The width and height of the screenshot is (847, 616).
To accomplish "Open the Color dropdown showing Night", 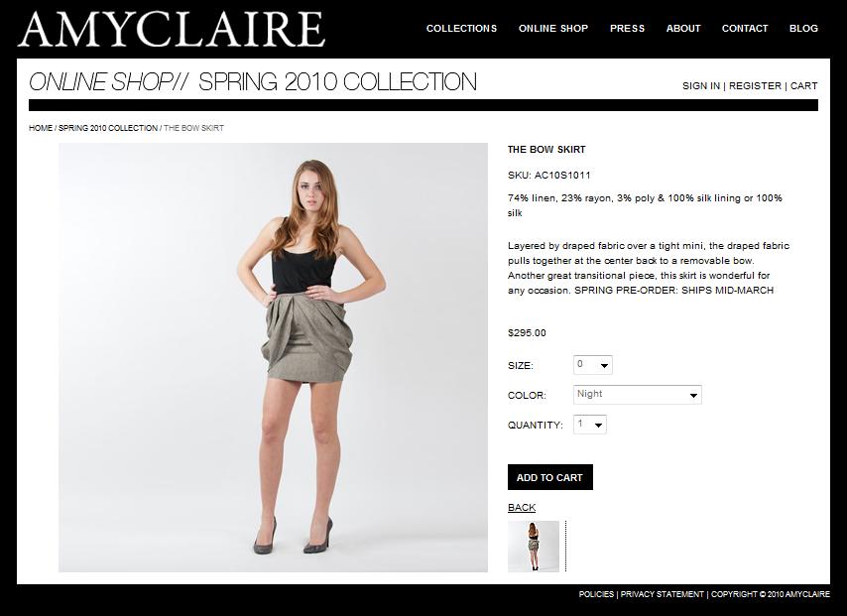I will coord(638,395).
